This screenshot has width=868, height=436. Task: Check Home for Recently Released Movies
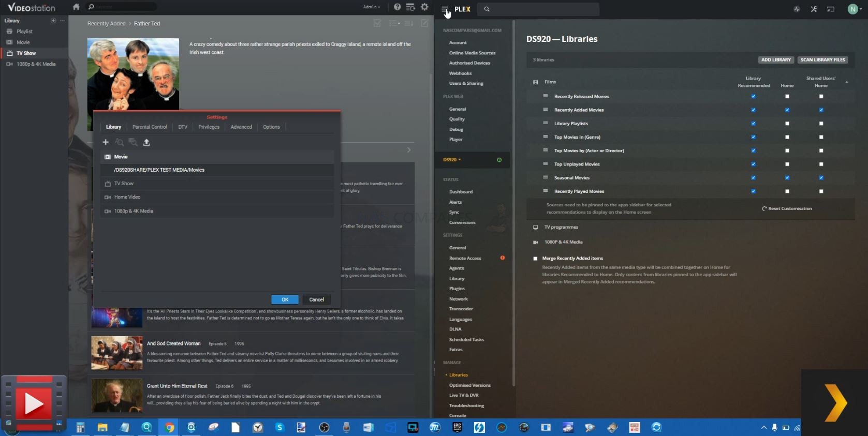787,96
